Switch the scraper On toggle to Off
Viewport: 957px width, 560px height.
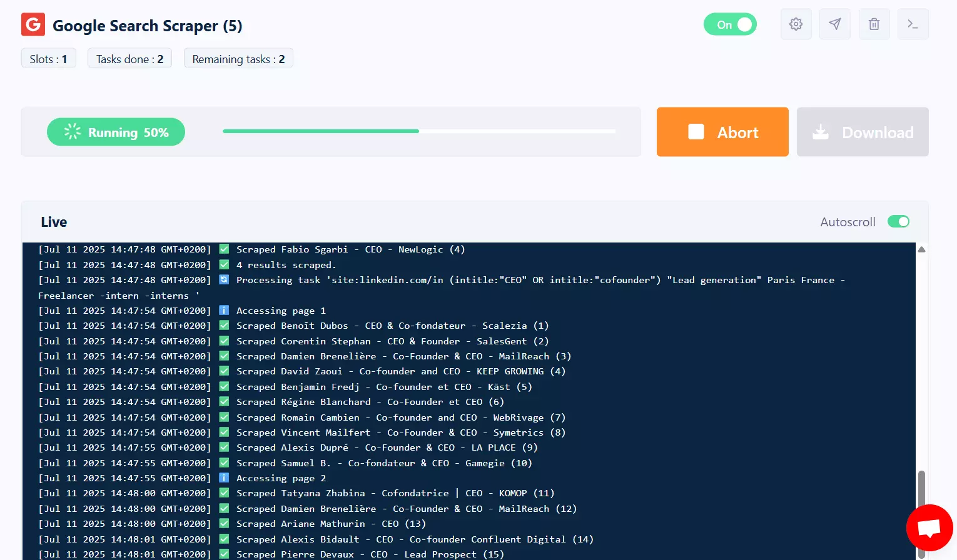(730, 24)
